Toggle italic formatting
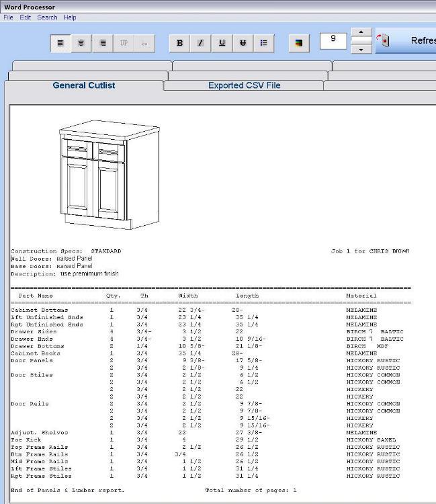436x504 pixels. click(200, 43)
